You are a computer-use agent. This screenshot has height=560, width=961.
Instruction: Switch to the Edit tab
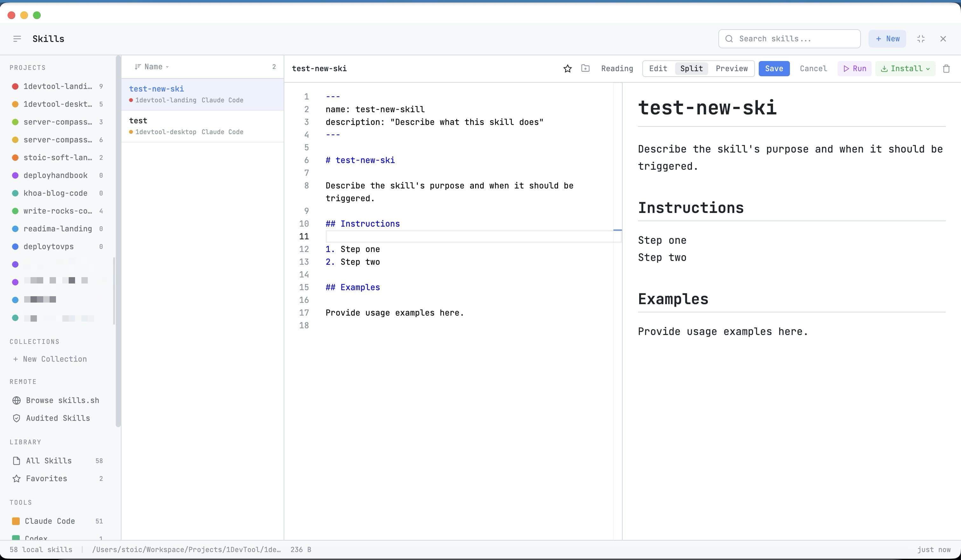click(658, 69)
